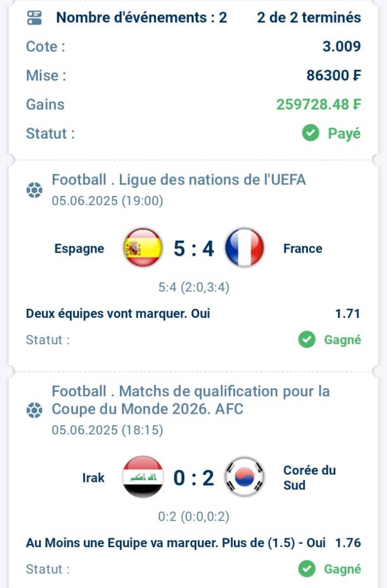Select the Corée du Sud team name
The width and height of the screenshot is (387, 588).
tap(309, 477)
